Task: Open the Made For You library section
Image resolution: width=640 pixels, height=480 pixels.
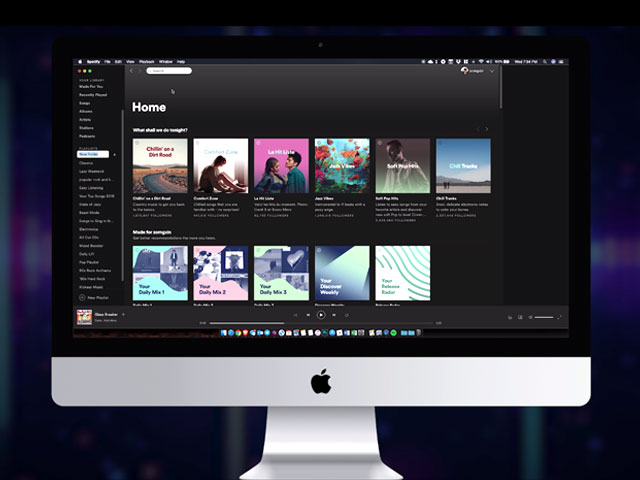Action: pos(91,87)
